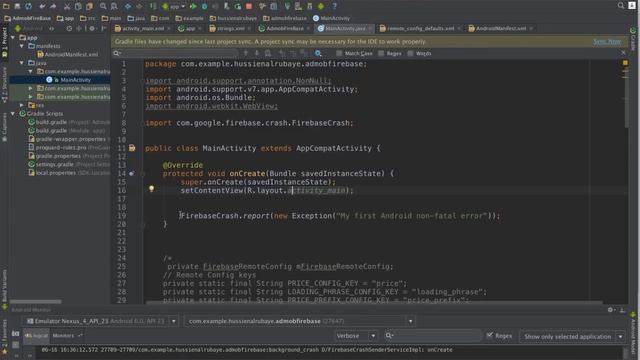Click the Redo arrow icon
The height and width of the screenshot is (360, 640).
53,6
